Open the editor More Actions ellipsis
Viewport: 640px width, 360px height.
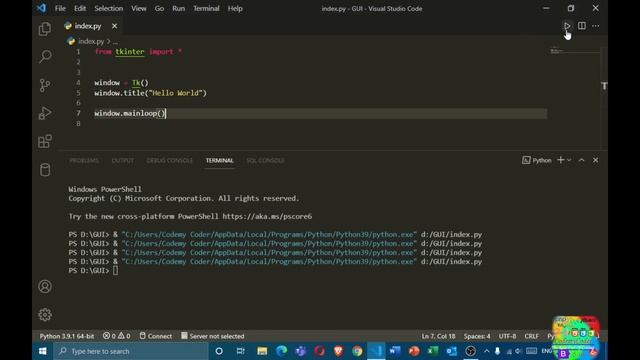click(x=596, y=26)
